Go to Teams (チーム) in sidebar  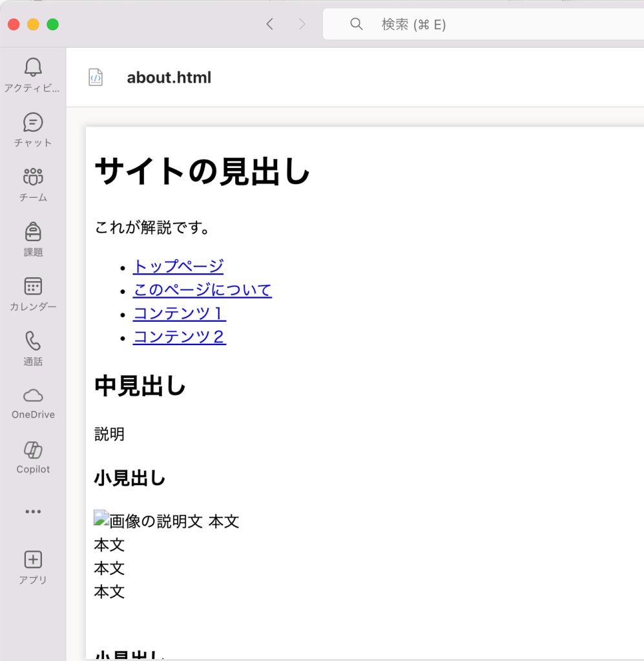point(33,176)
